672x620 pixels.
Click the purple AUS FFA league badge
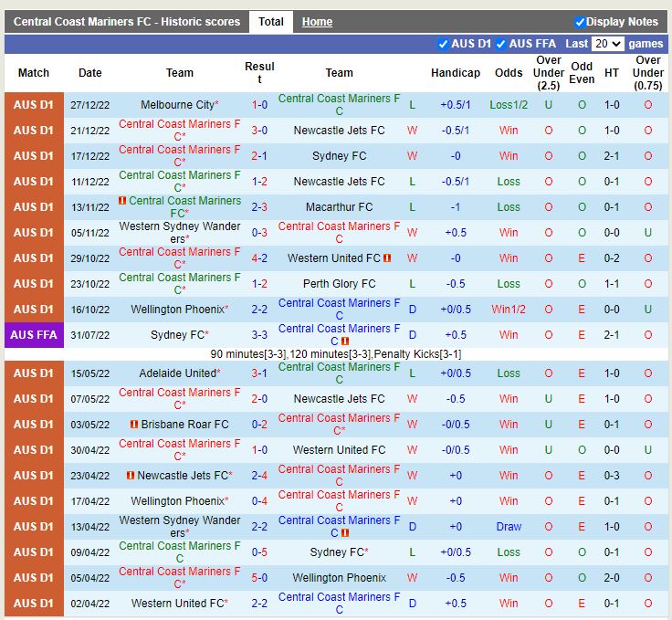[34, 335]
